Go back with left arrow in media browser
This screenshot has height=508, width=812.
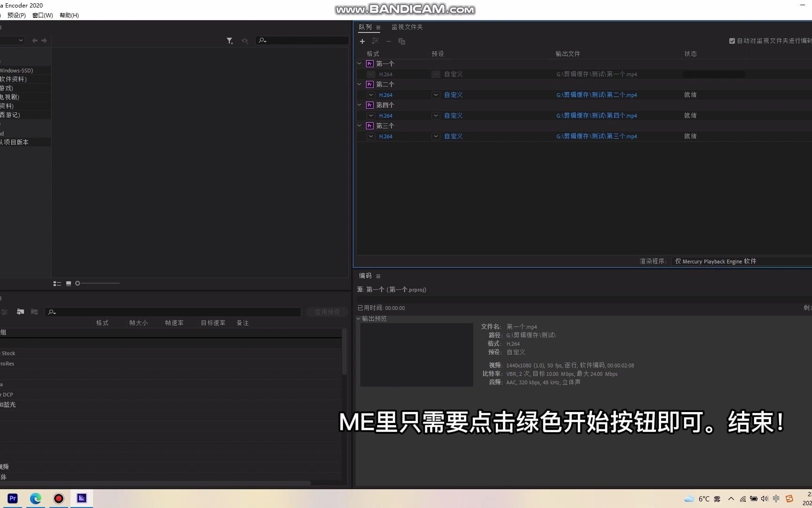click(x=34, y=40)
